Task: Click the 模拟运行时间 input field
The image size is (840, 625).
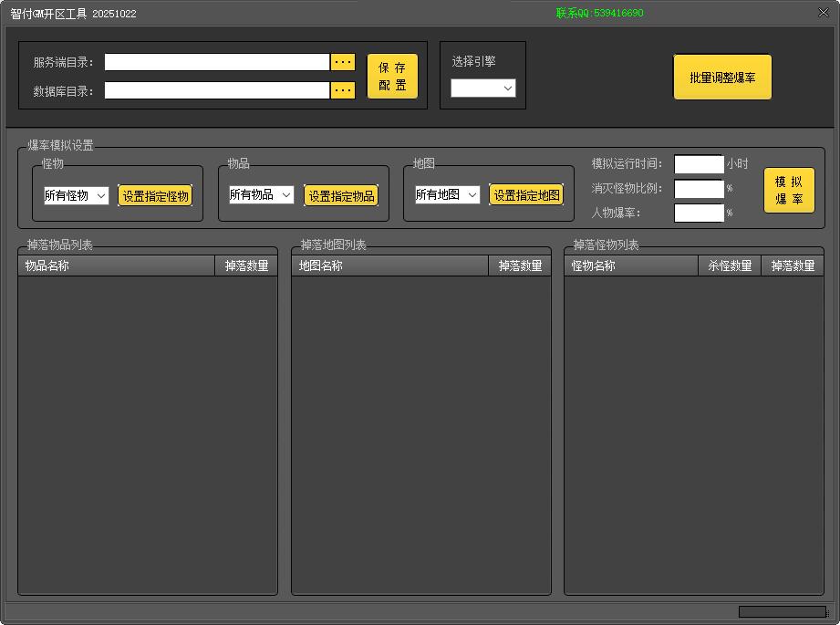Action: pos(700,164)
